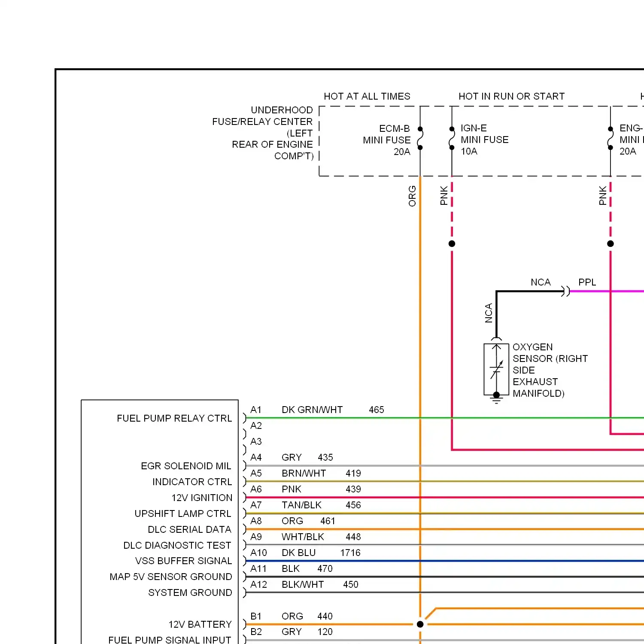
Task: Click the NCA to PPL connector symbol
Action: (566, 292)
